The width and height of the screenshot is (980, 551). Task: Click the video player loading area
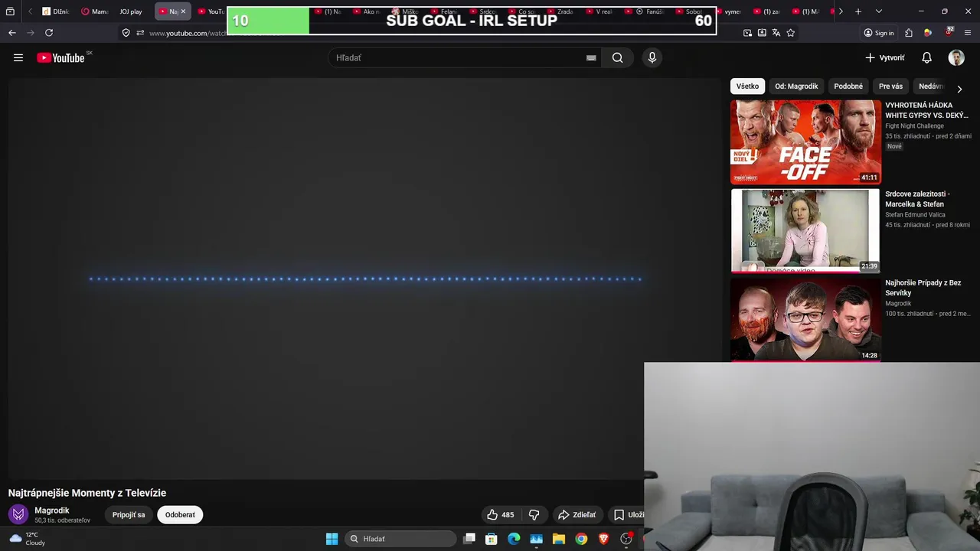(364, 279)
